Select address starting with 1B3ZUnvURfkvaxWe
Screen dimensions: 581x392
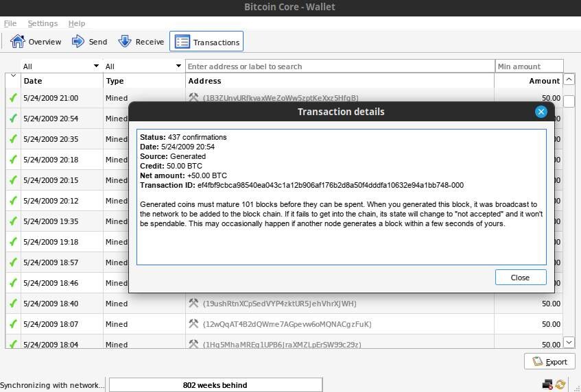pos(281,98)
